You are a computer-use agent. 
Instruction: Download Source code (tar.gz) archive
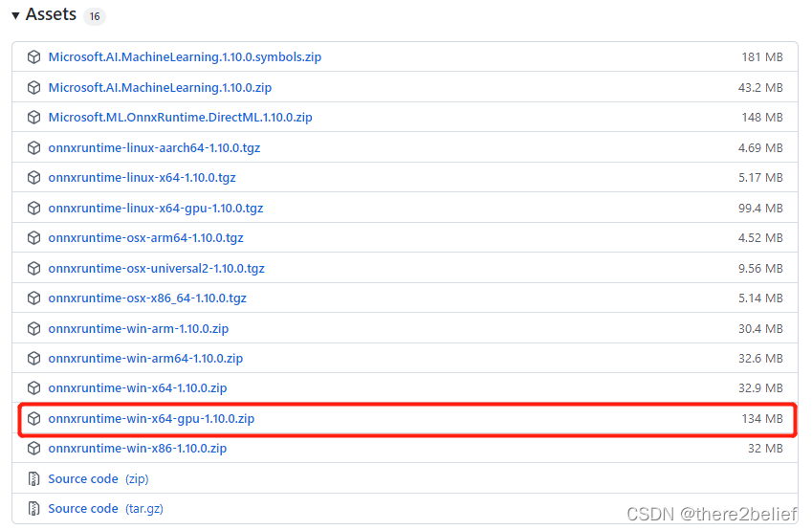pyautogui.click(x=105, y=509)
